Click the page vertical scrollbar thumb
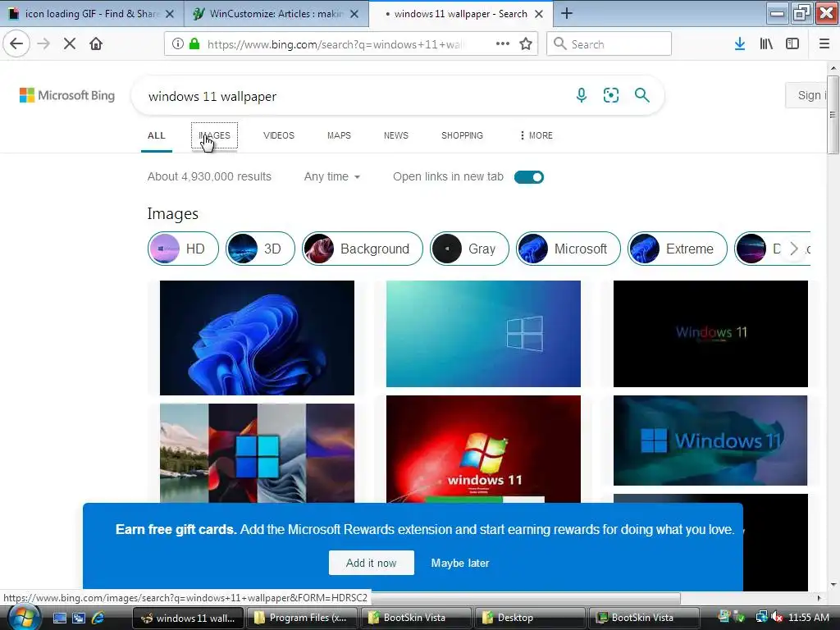 (x=833, y=115)
